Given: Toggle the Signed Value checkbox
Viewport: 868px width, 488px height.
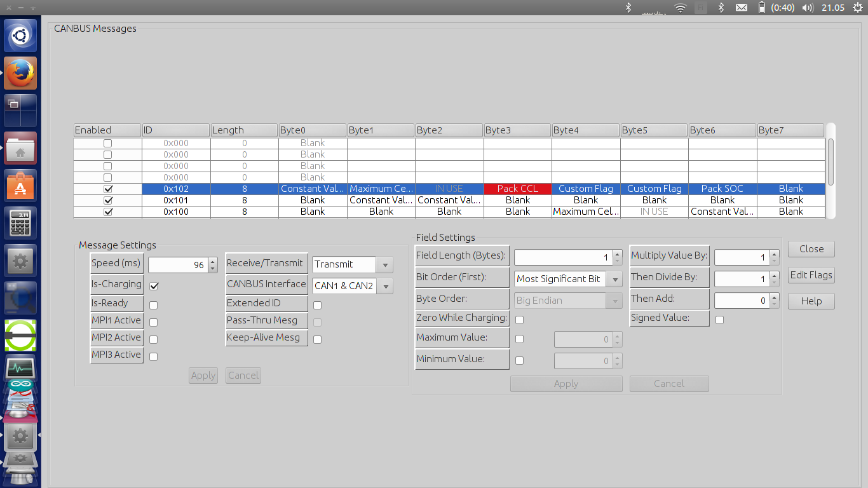Looking at the screenshot, I should (719, 320).
